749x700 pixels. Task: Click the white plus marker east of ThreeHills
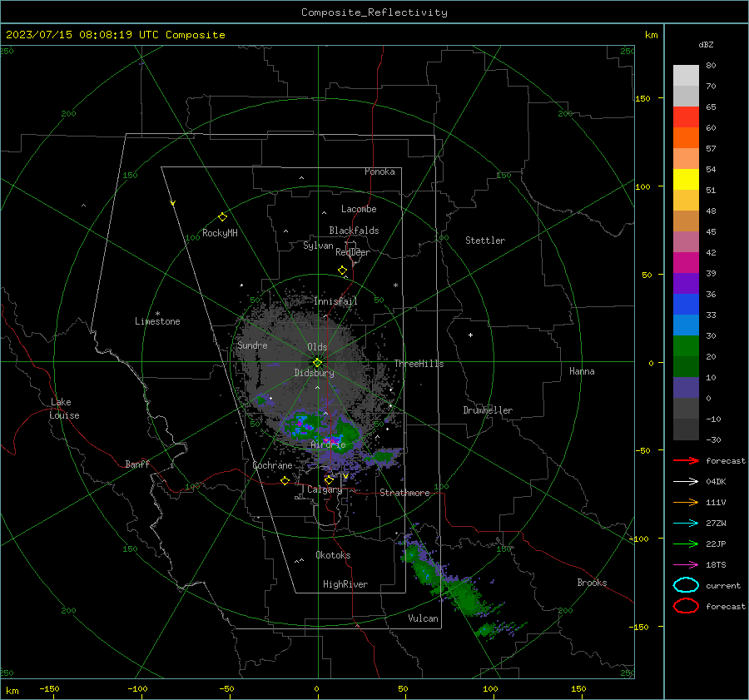pos(470,335)
